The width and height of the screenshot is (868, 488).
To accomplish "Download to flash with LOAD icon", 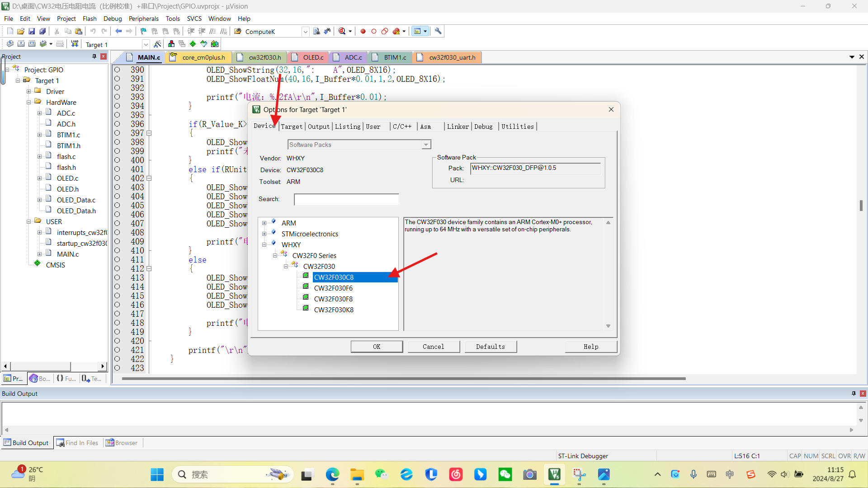I will coord(75,44).
